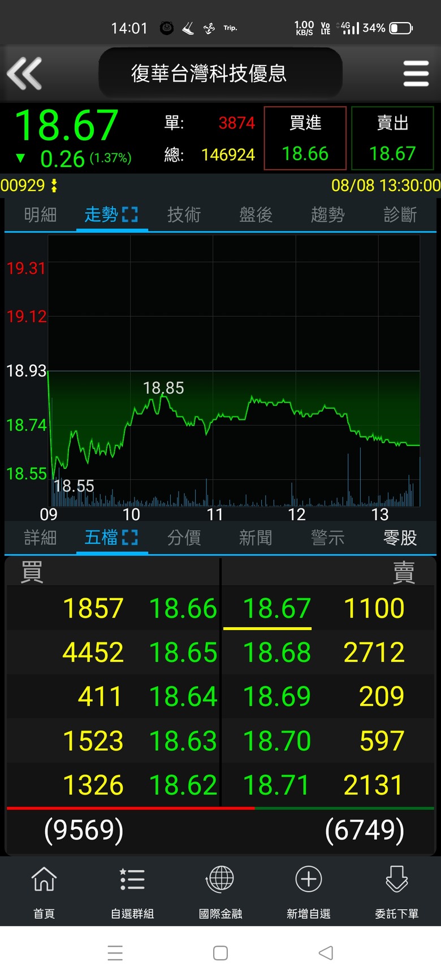The image size is (441, 980).
Task: Tap Android home square icon
Action: pos(220,953)
